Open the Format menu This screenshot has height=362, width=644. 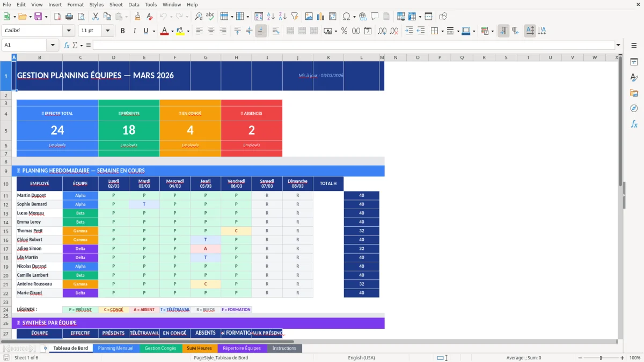click(x=75, y=4)
